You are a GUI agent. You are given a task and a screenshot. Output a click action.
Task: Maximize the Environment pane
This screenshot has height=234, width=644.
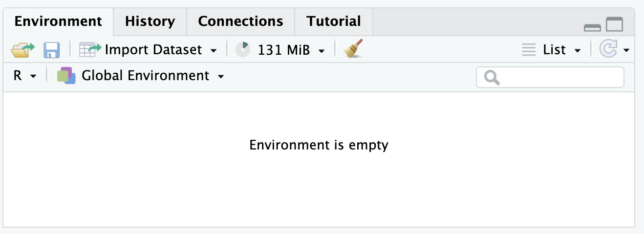[615, 24]
